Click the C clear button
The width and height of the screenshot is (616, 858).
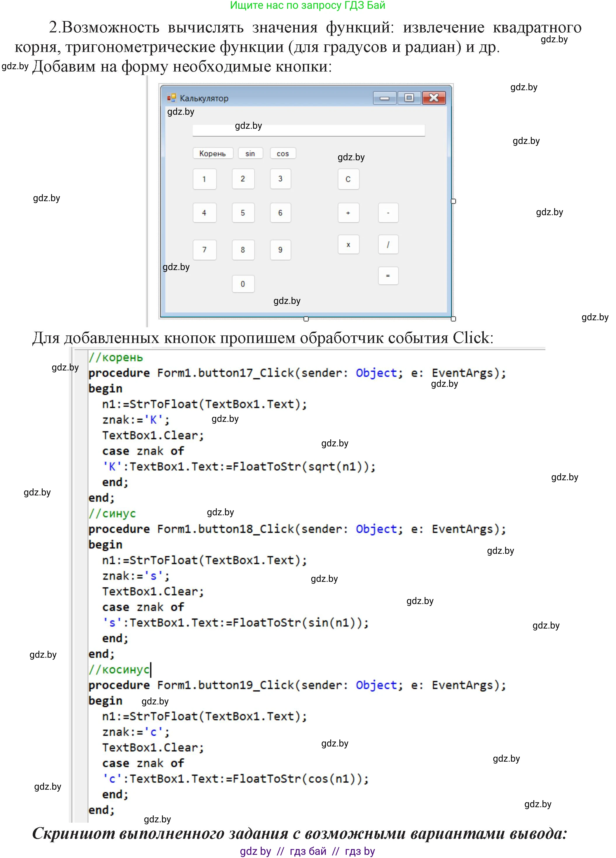pos(348,179)
